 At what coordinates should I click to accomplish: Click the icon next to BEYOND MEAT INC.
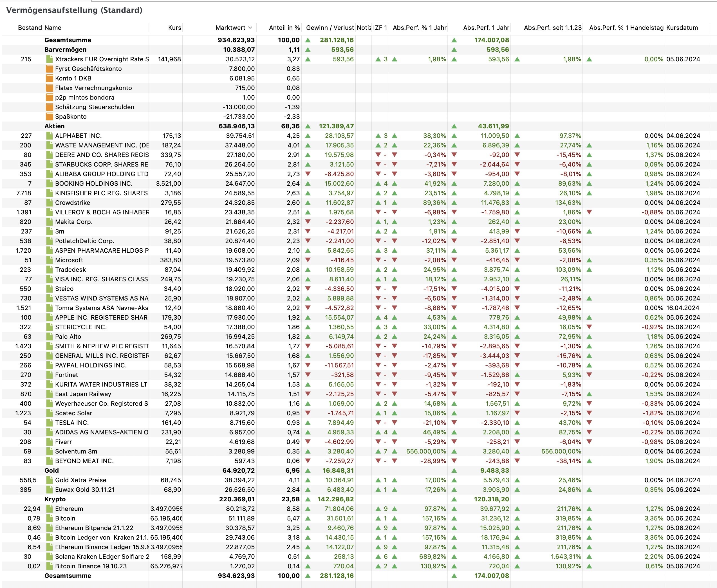[x=50, y=461]
